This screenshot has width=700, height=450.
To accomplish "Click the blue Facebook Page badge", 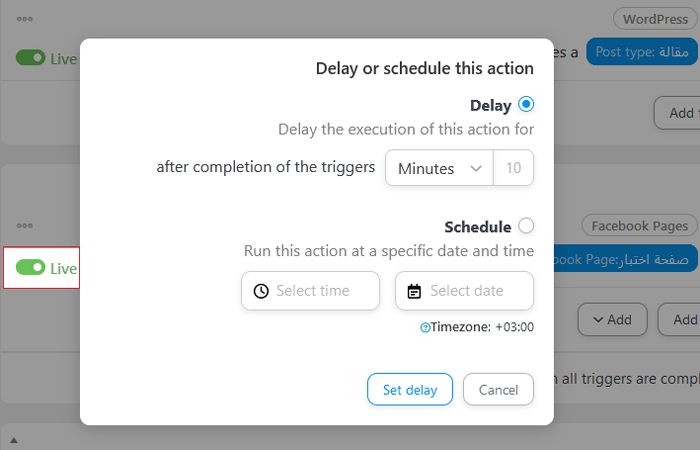I will (x=624, y=260).
